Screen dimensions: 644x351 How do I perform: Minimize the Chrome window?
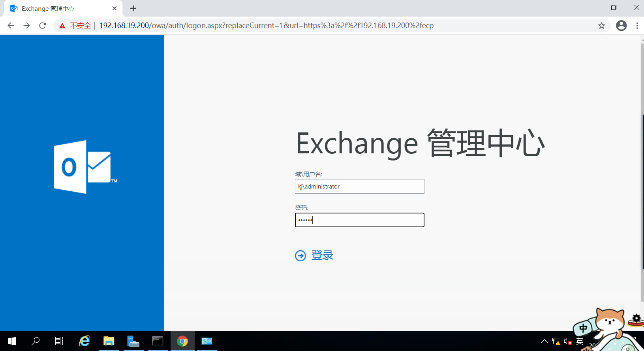click(591, 8)
